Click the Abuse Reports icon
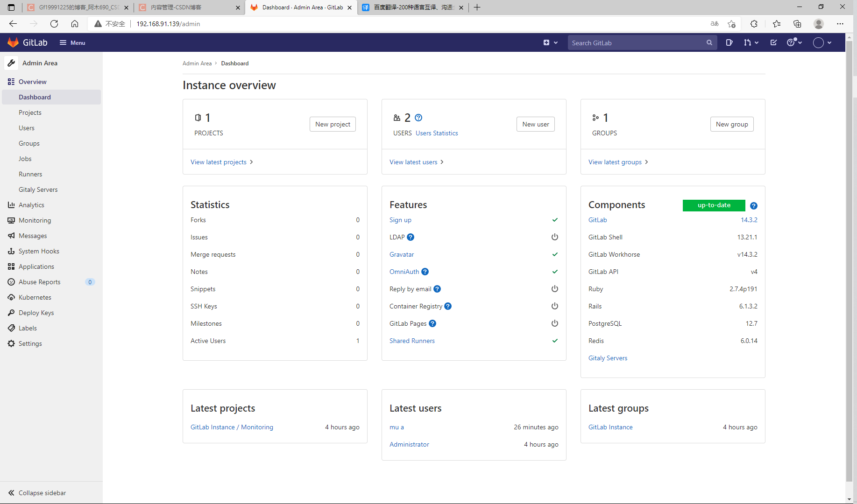Image resolution: width=857 pixels, height=504 pixels. coord(11,282)
